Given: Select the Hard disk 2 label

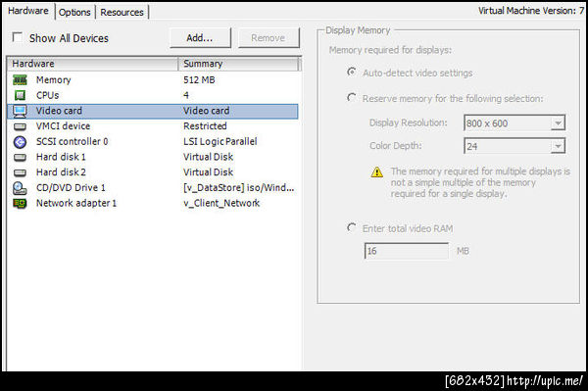Looking at the screenshot, I should click(x=61, y=172).
